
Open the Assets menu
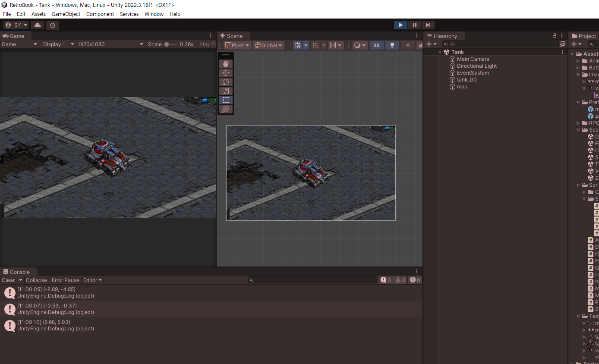pos(38,14)
